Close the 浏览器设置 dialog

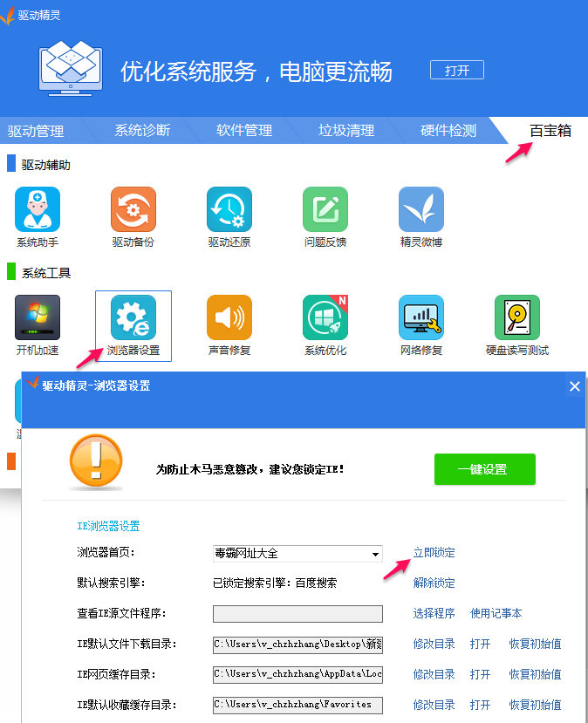[x=575, y=386]
